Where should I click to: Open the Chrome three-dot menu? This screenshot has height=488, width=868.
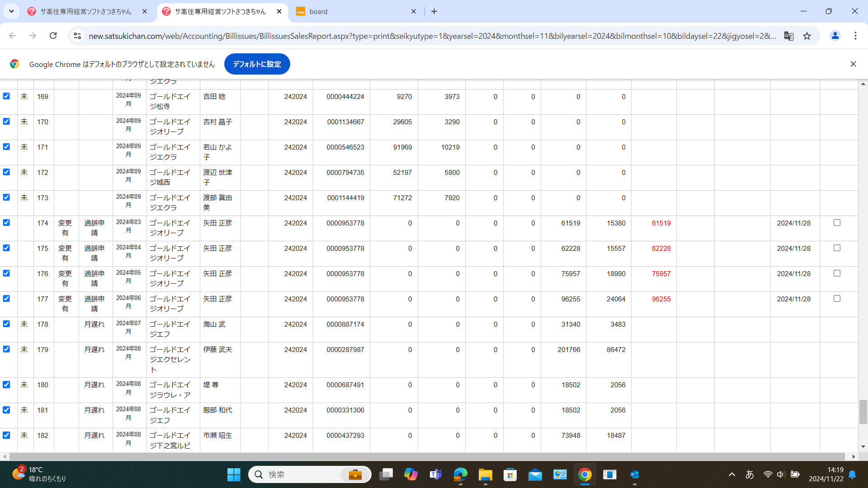pyautogui.click(x=855, y=36)
